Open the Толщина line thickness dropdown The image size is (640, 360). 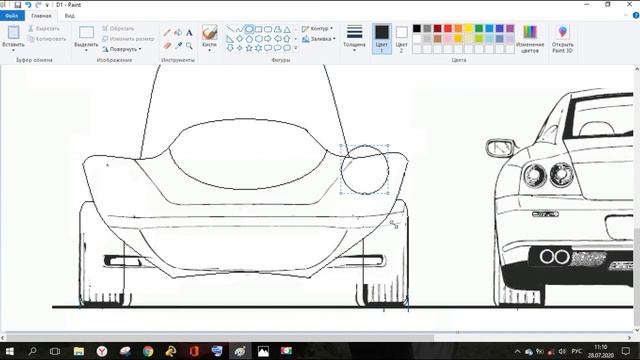click(354, 39)
